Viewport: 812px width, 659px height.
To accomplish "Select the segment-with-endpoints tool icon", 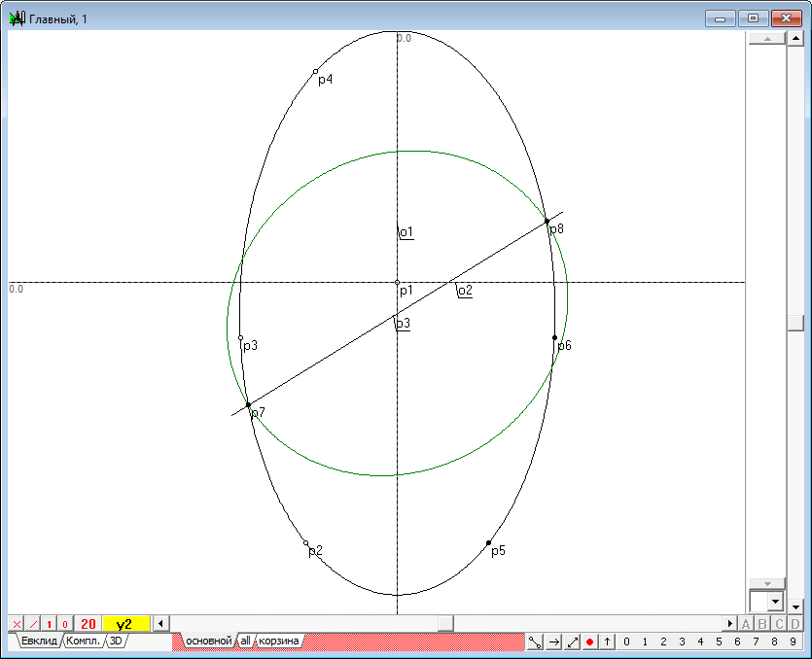I will click(x=535, y=642).
